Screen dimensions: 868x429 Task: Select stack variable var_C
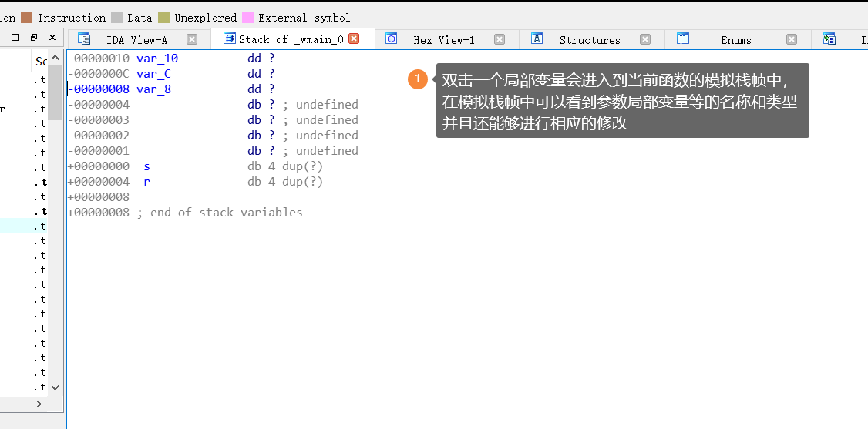pyautogui.click(x=153, y=73)
